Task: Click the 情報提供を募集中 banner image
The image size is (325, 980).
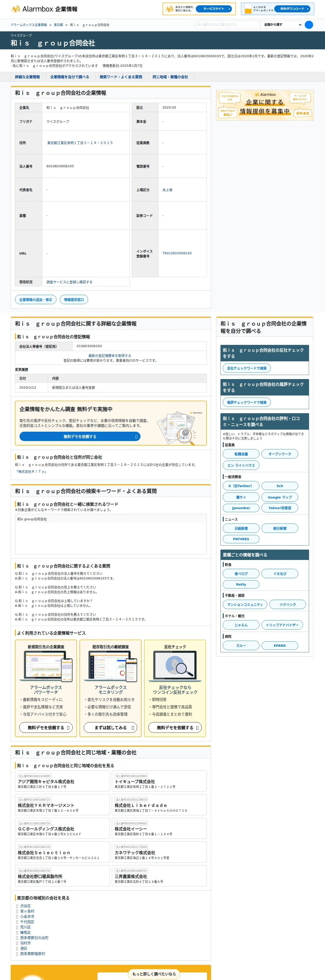Action: pyautogui.click(x=265, y=105)
